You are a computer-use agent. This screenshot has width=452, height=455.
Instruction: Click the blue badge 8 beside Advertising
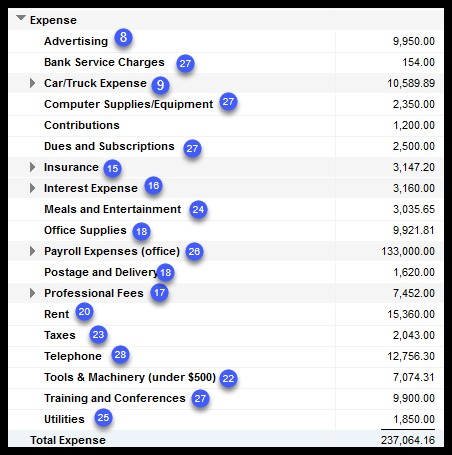pos(123,37)
